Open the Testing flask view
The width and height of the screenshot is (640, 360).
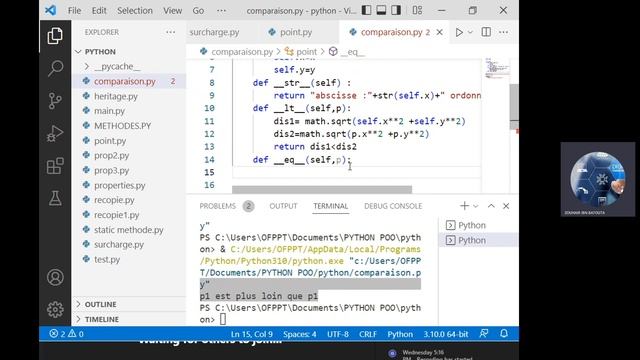pyautogui.click(x=55, y=198)
